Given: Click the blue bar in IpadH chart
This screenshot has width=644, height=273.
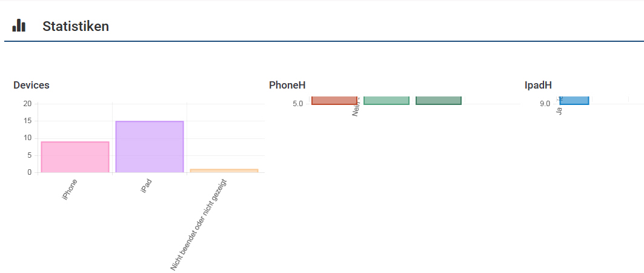Looking at the screenshot, I should 574,100.
